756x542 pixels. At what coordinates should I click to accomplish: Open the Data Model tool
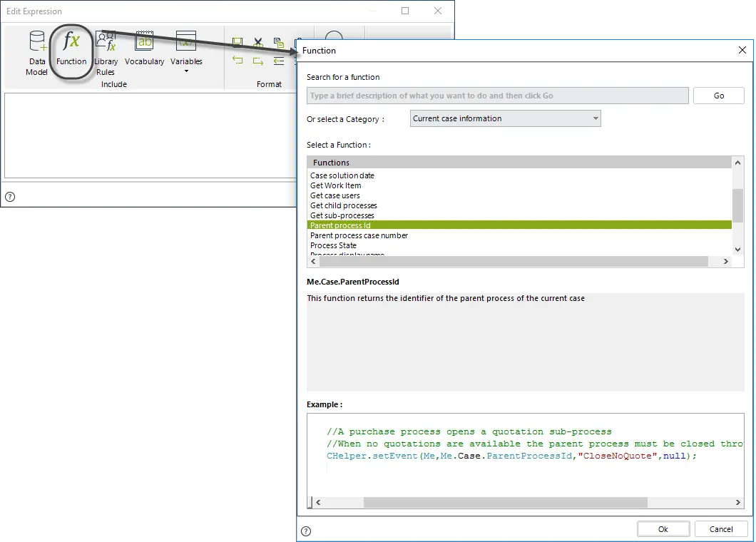tap(36, 53)
